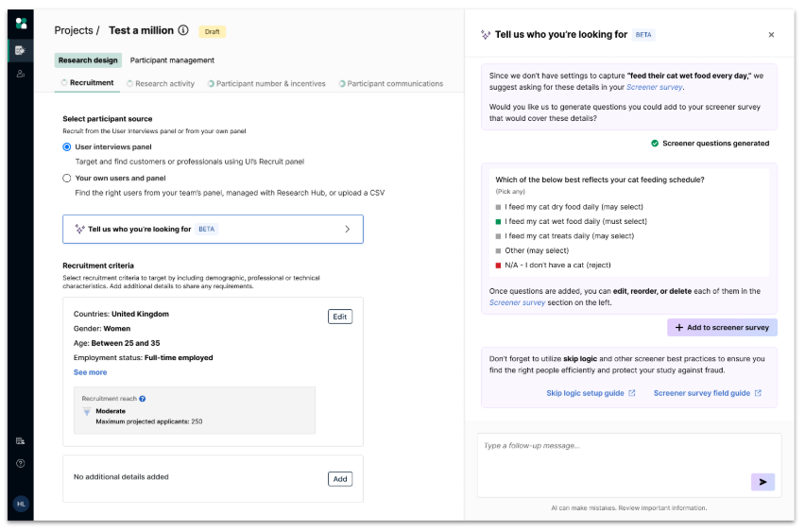Click the help question mark in sidebar
Screen dimensions: 805x532
click(21, 464)
